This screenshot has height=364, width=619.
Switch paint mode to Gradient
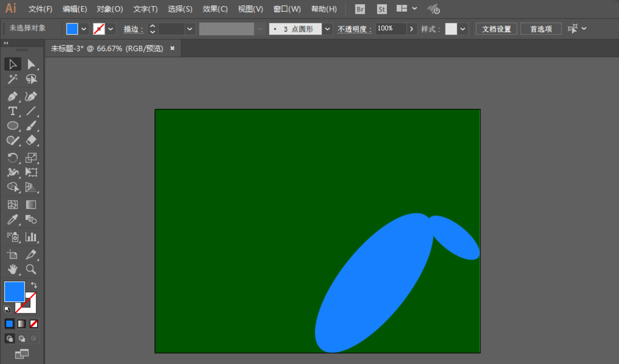pos(22,323)
